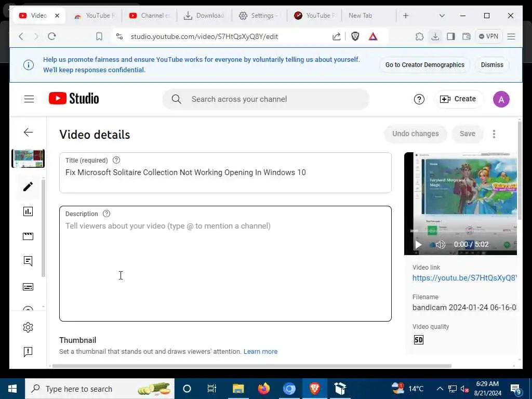This screenshot has width=532, height=399.
Task: Open the Comments icon in sidebar
Action: tap(28, 261)
